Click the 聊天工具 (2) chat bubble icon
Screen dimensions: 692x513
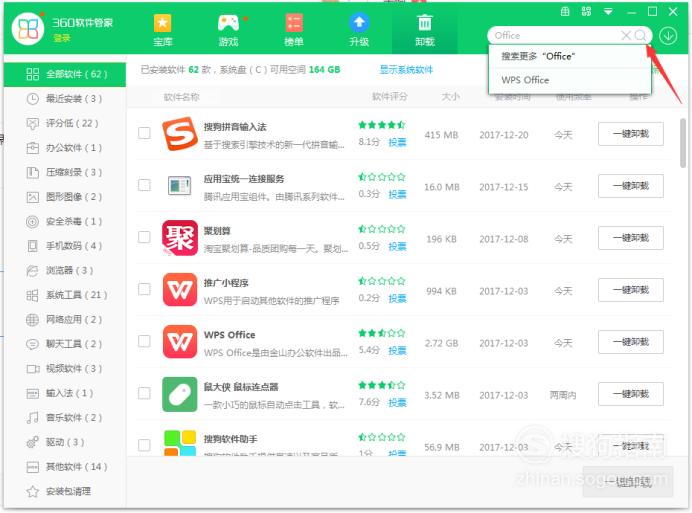tap(33, 344)
